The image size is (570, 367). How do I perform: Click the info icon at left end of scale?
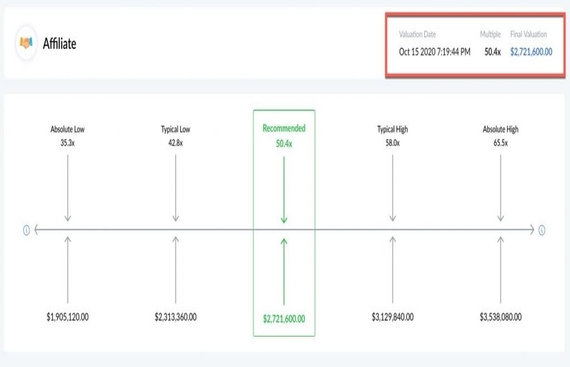click(x=26, y=230)
